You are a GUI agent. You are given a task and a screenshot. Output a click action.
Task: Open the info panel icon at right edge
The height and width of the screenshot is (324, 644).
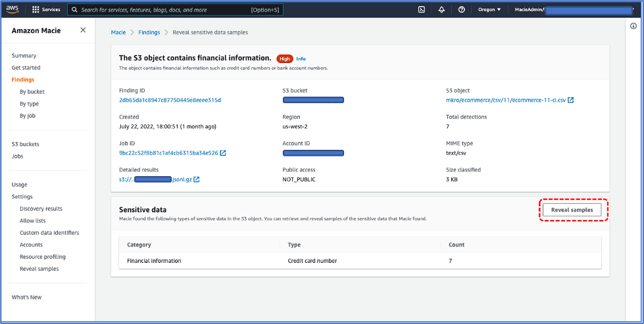(x=633, y=26)
